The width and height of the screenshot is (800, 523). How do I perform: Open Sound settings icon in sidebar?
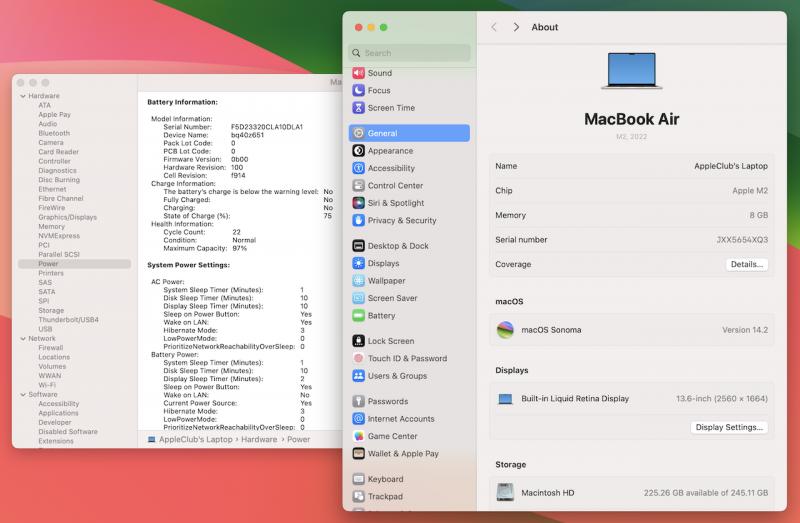point(358,73)
